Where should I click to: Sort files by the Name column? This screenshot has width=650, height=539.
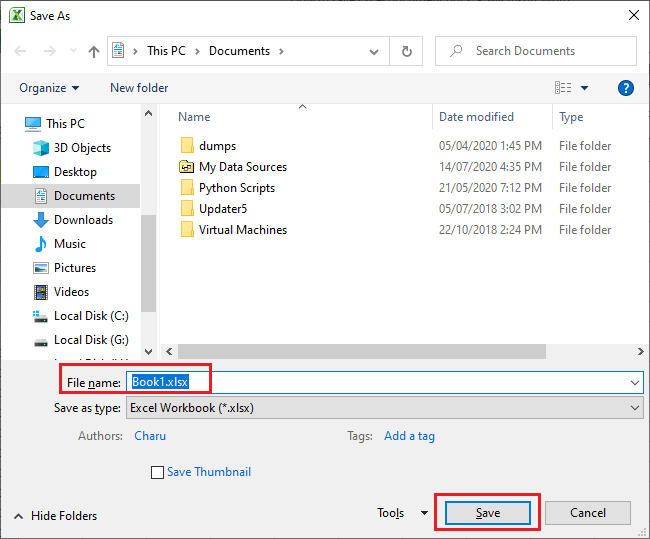coord(194,117)
